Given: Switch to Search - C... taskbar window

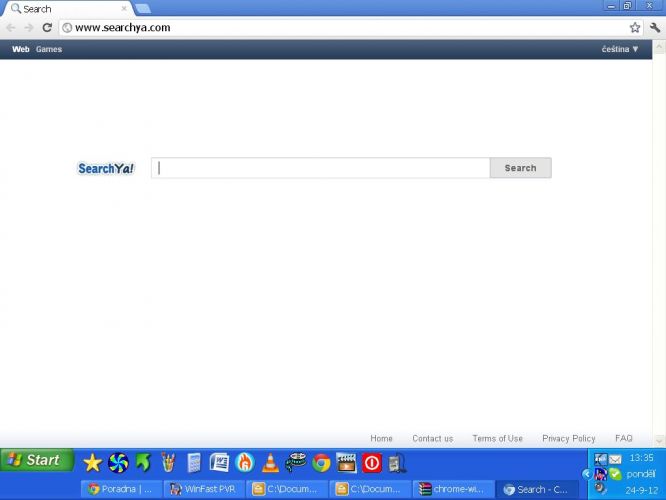Looking at the screenshot, I should pyautogui.click(x=537, y=489).
